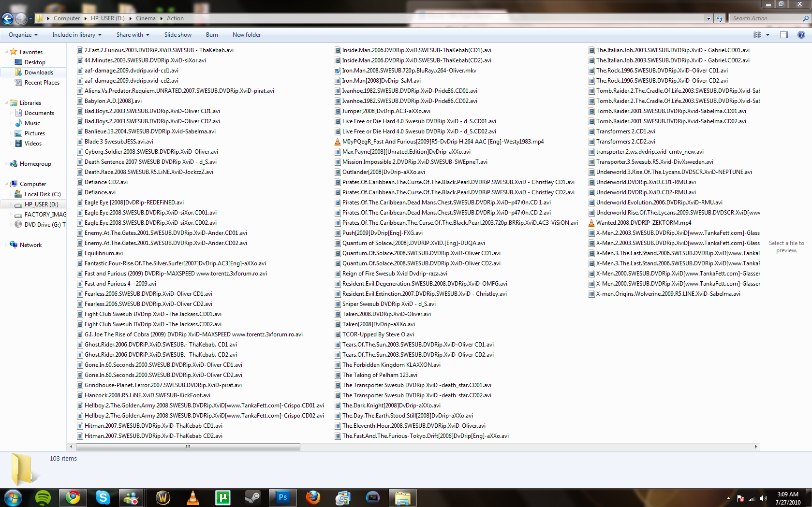Open Google Chrome from the taskbar
Image resolution: width=812 pixels, height=507 pixels.
point(73,497)
